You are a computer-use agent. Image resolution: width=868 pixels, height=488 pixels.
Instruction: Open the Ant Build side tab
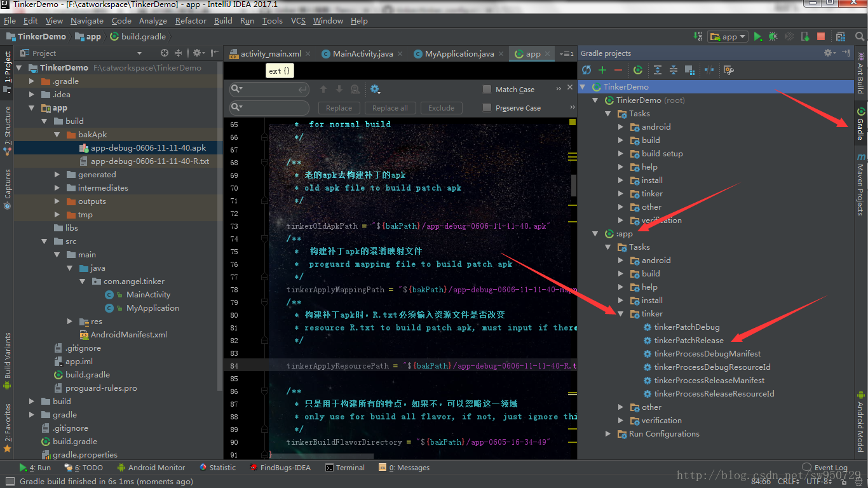pos(860,72)
